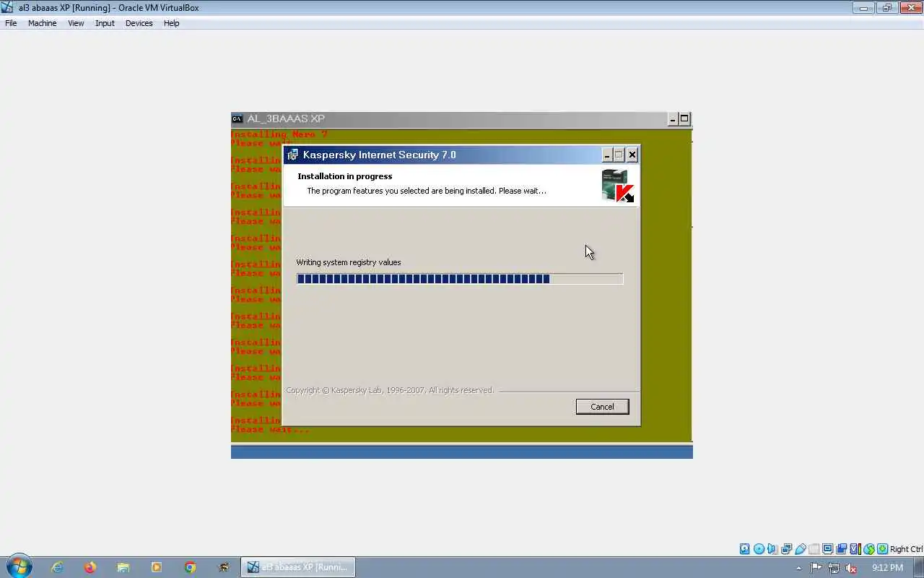Click the hard disk activity status icon
924x578 pixels.
click(x=744, y=549)
